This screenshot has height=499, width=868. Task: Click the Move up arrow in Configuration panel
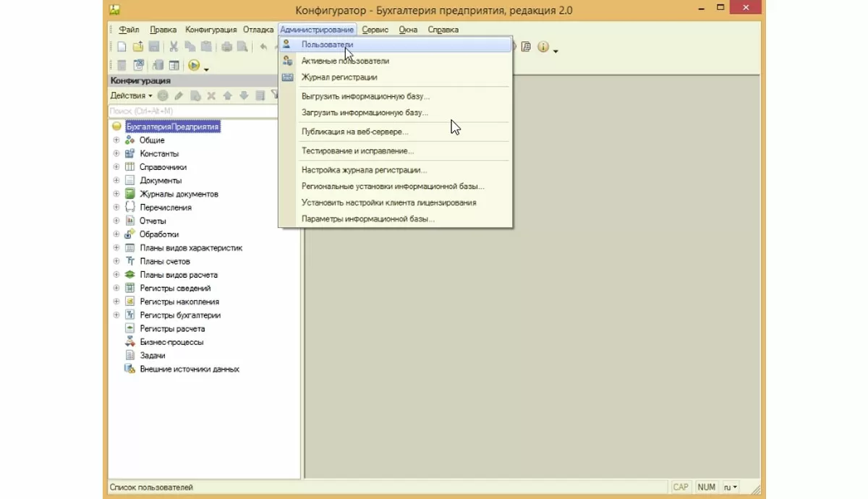coord(227,95)
